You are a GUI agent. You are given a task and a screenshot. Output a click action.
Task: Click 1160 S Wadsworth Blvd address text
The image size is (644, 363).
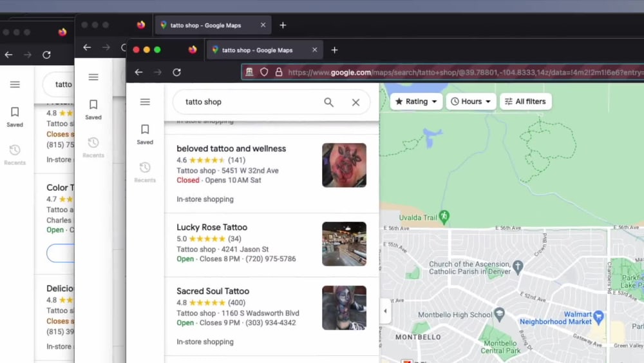260,313
